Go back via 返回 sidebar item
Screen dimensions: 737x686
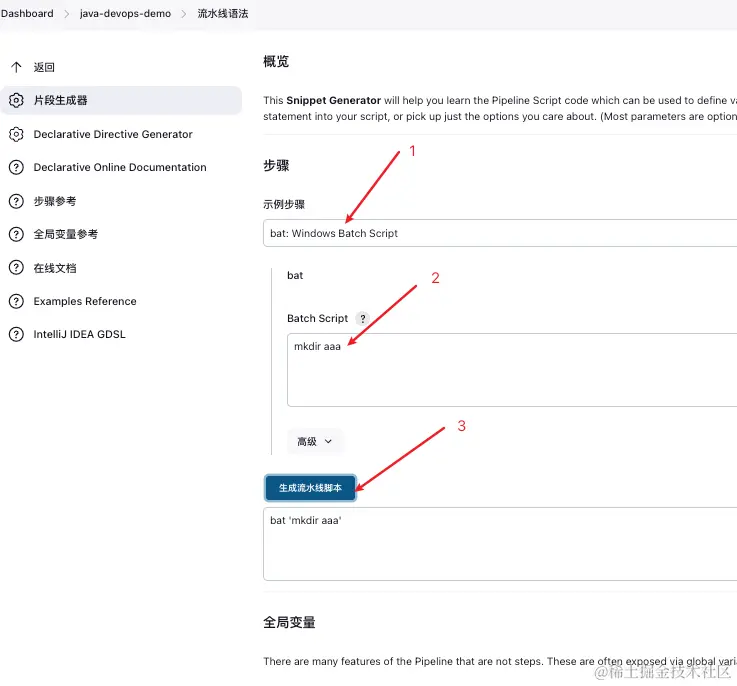tap(121, 67)
